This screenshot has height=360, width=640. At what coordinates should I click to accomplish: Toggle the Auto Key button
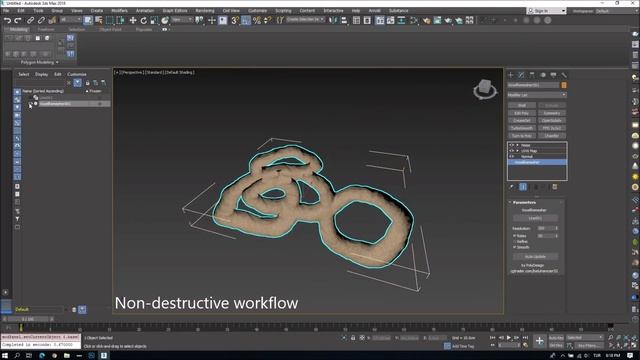(556, 338)
